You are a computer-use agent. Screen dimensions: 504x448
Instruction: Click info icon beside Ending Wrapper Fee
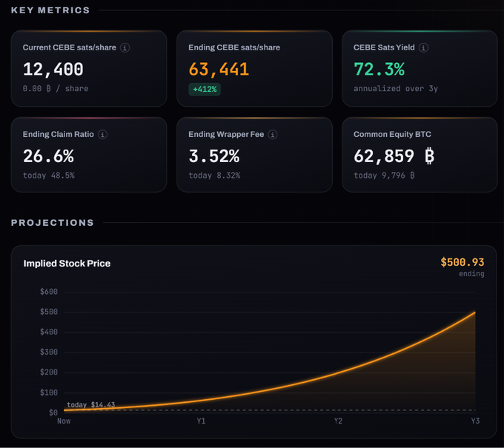click(x=273, y=135)
